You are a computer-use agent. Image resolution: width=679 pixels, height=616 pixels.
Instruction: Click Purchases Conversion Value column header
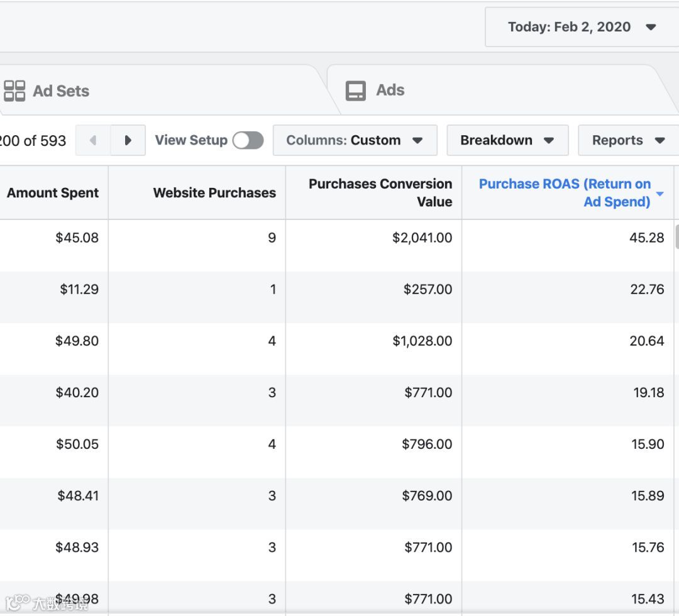pos(380,192)
